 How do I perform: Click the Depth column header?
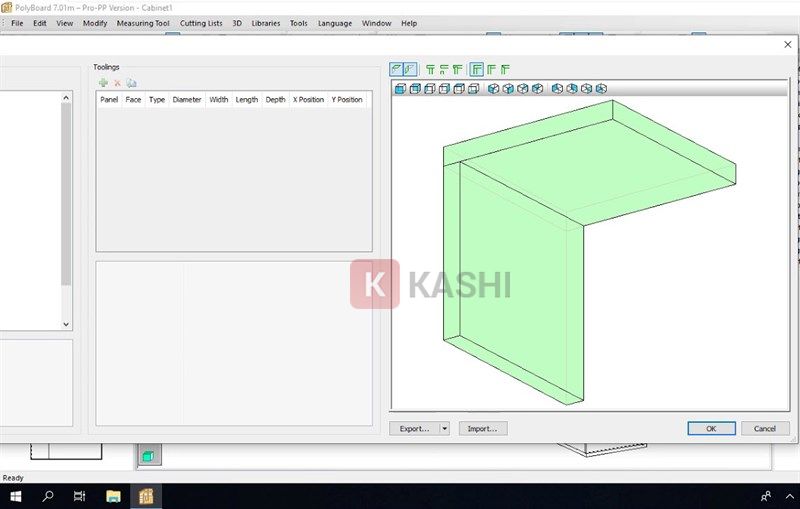pyautogui.click(x=276, y=99)
